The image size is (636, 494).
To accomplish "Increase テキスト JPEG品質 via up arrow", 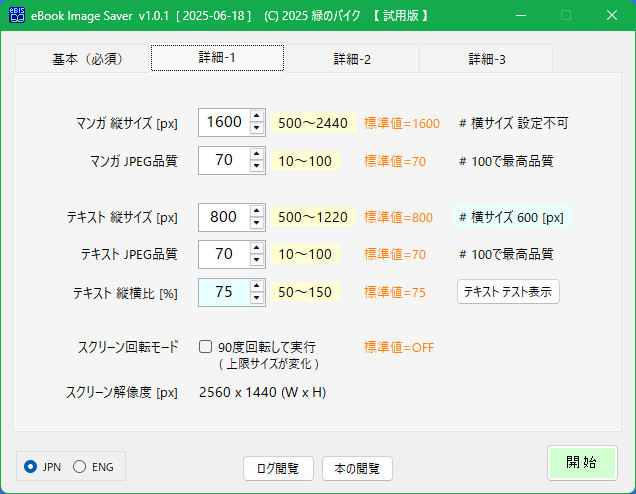I will (x=256, y=248).
